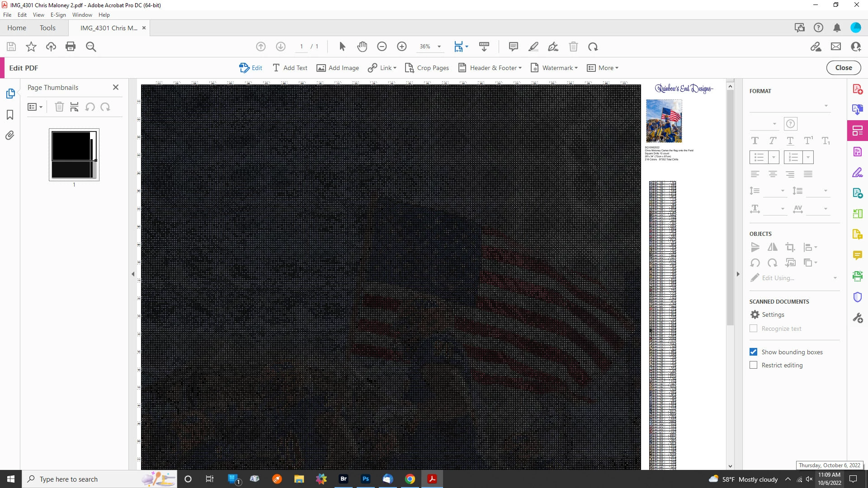Open the Attachments paperclip panel
The height and width of the screenshot is (488, 868).
point(9,136)
